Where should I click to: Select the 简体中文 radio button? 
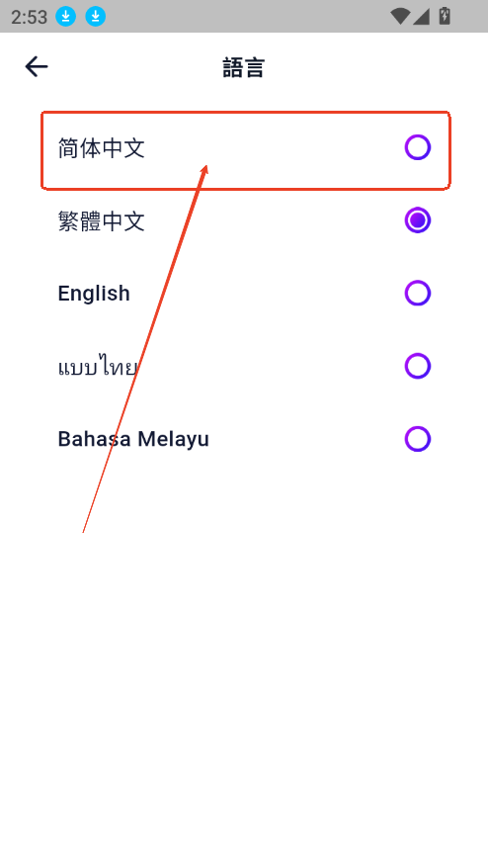pos(418,148)
